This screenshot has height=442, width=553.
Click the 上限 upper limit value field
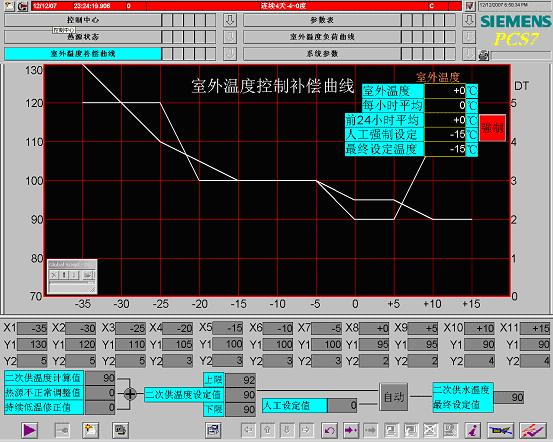tap(241, 380)
